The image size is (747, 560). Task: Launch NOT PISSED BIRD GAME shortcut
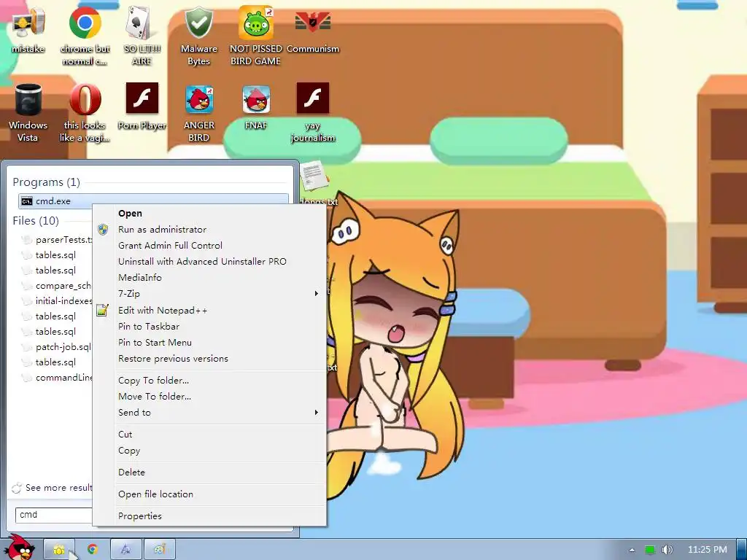pyautogui.click(x=256, y=36)
